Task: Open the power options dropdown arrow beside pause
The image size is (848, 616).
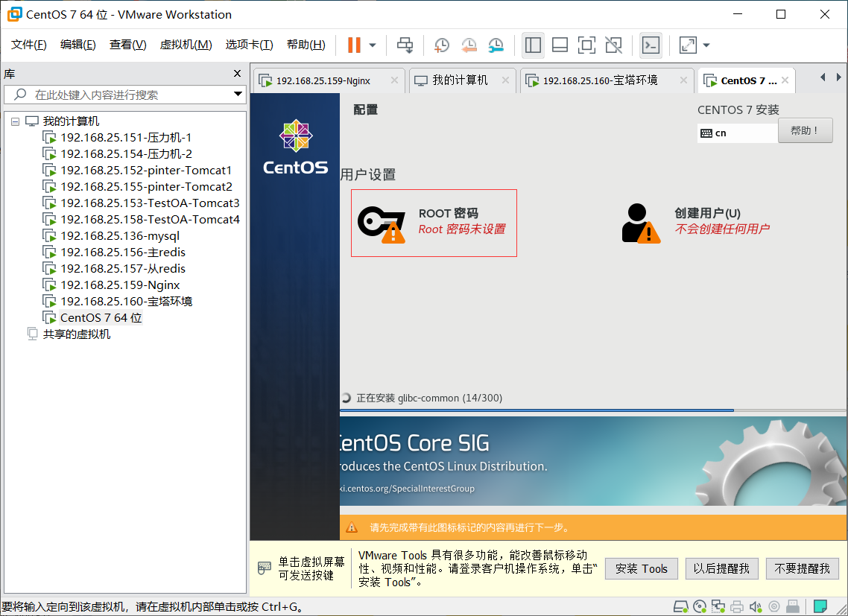Action: (x=373, y=45)
